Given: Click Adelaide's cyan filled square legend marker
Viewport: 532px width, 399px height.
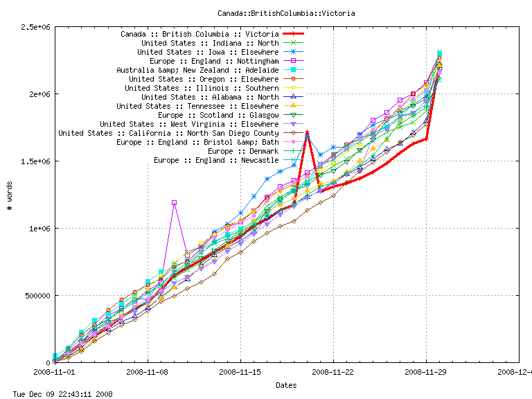Looking at the screenshot, I should (x=294, y=70).
